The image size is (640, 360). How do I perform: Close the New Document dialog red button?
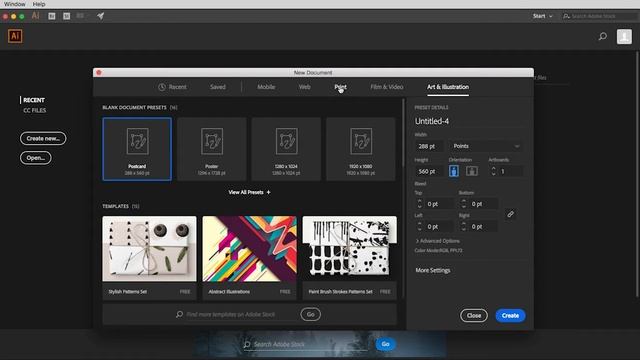tap(98, 73)
